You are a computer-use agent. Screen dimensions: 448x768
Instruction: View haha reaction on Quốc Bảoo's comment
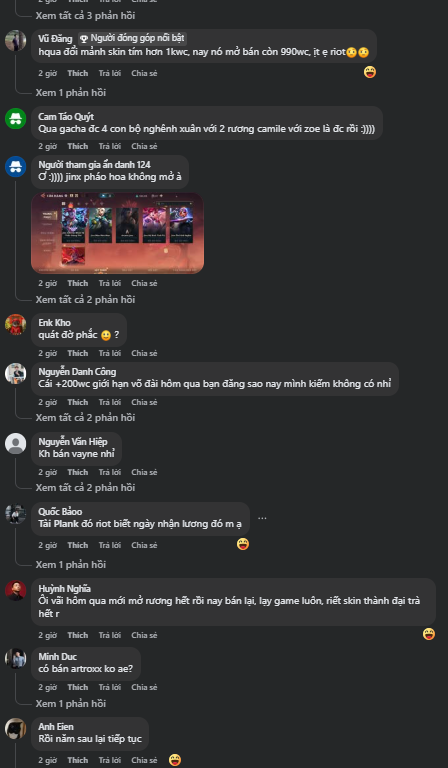coord(243,544)
